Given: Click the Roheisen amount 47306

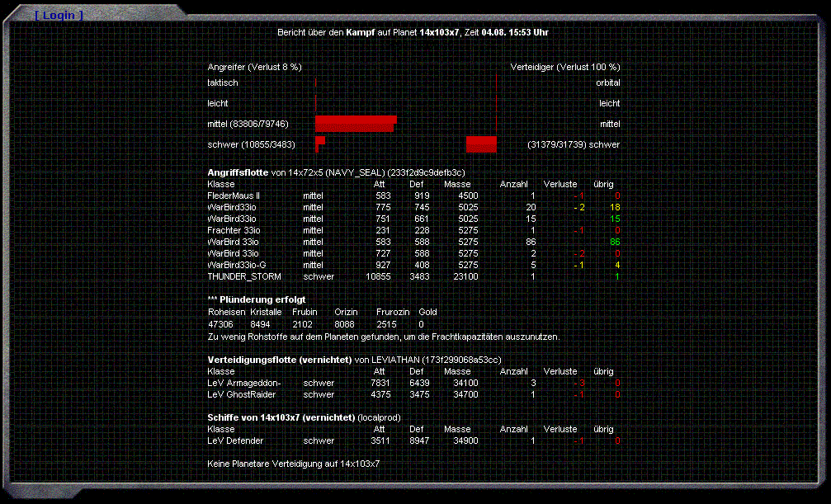Looking at the screenshot, I should [220, 325].
